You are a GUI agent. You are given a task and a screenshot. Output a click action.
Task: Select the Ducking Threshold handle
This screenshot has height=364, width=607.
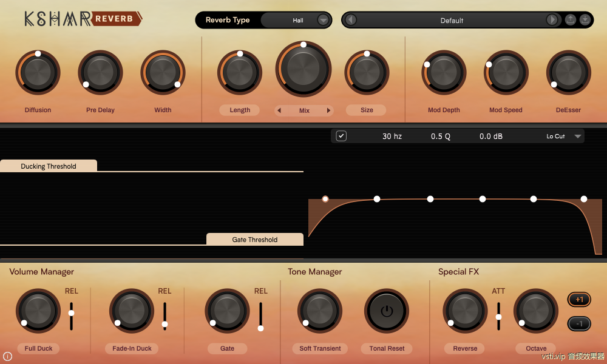pyautogui.click(x=49, y=166)
